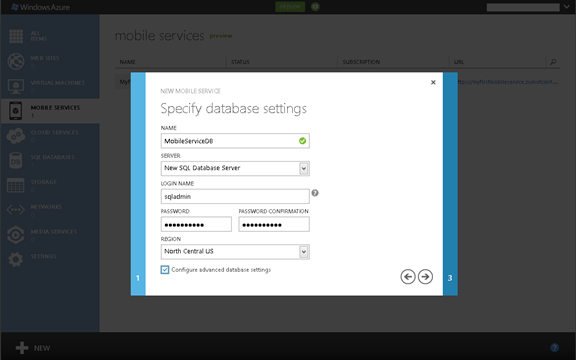Select the SQL Databases DB icon

pyautogui.click(x=16, y=161)
